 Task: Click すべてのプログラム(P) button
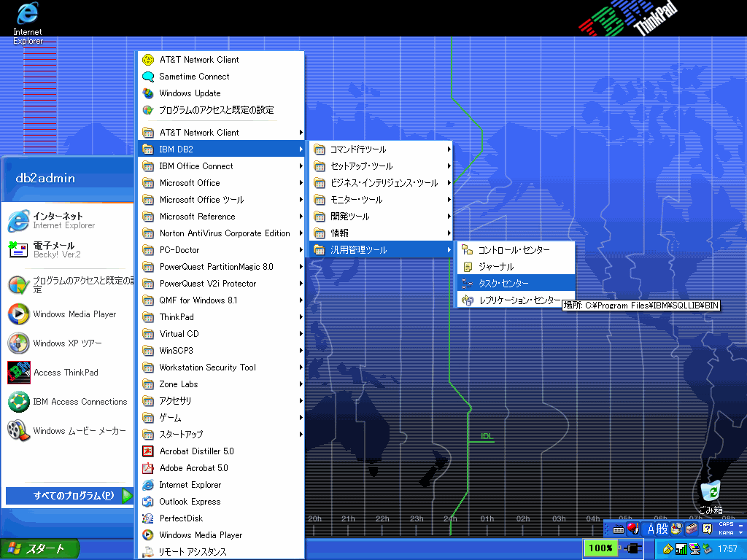[x=69, y=496]
